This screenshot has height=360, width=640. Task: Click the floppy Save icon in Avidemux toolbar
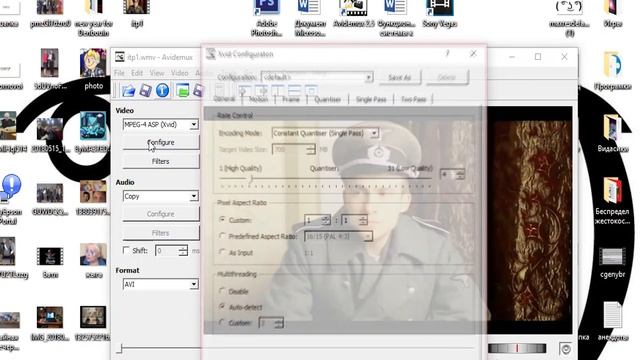tap(145, 90)
